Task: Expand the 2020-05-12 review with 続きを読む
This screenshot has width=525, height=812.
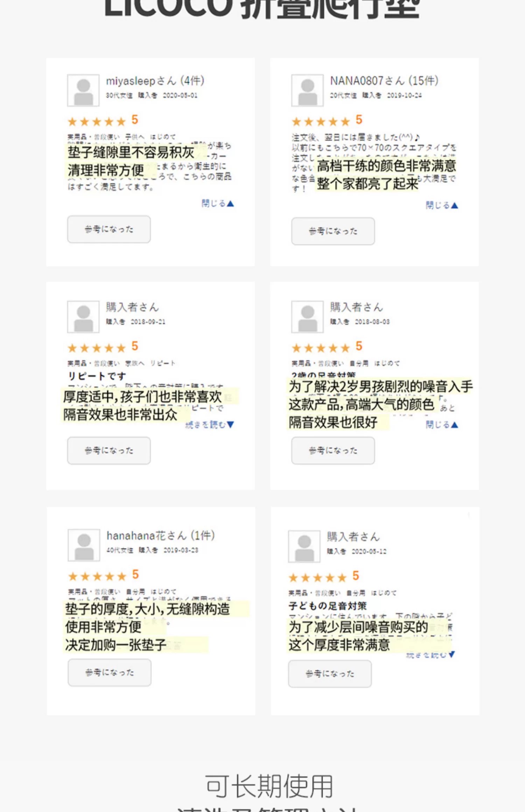Action: tap(430, 655)
